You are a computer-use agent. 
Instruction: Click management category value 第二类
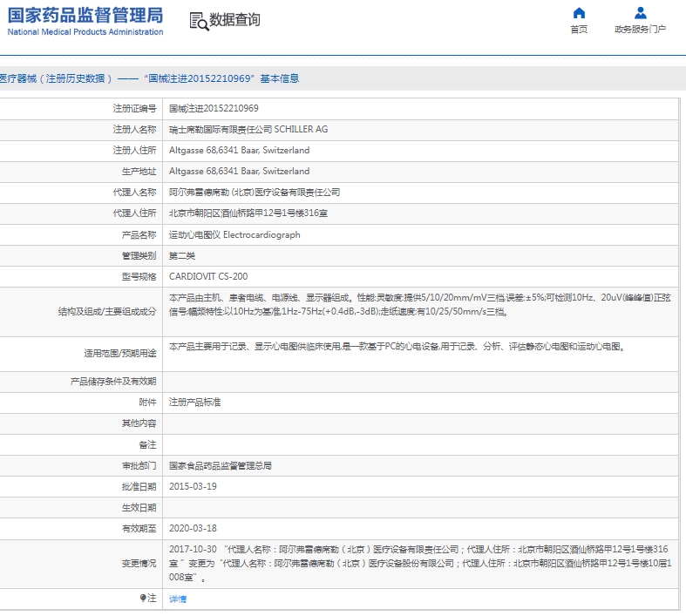click(182, 256)
